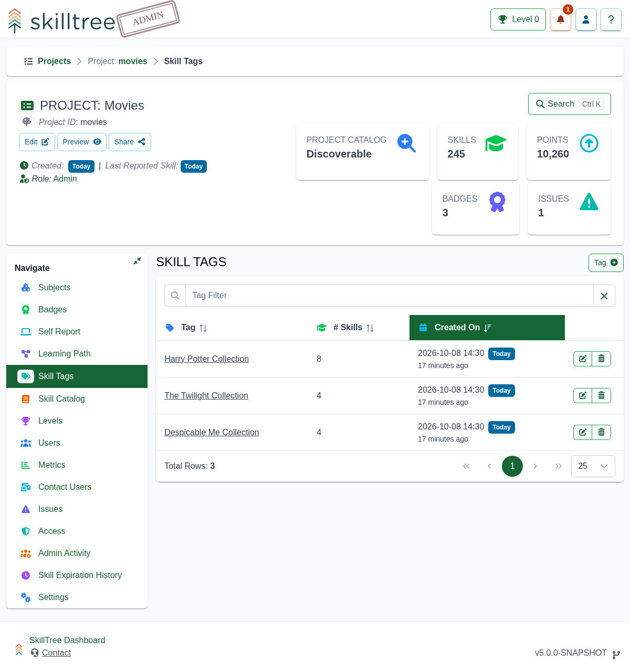This screenshot has width=630, height=672.
Task: Click the Contact link in footer
Action: 56,653
